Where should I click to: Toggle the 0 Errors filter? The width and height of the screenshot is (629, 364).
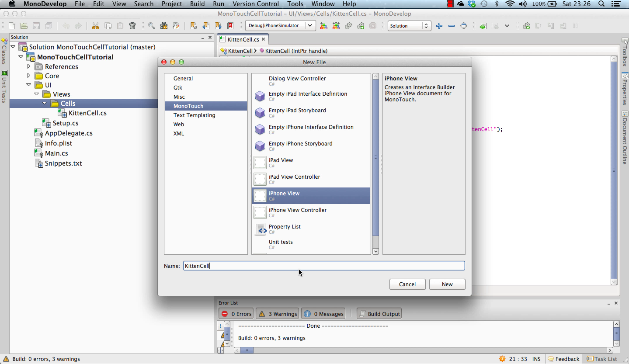236,314
